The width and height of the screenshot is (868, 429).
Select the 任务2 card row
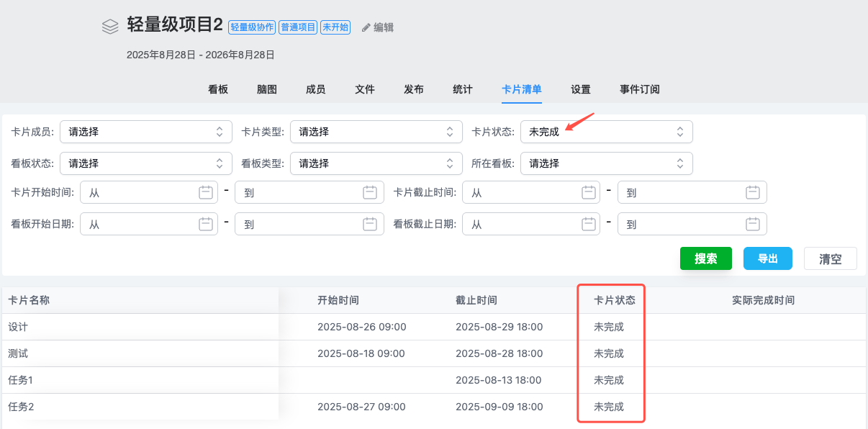(x=22, y=407)
